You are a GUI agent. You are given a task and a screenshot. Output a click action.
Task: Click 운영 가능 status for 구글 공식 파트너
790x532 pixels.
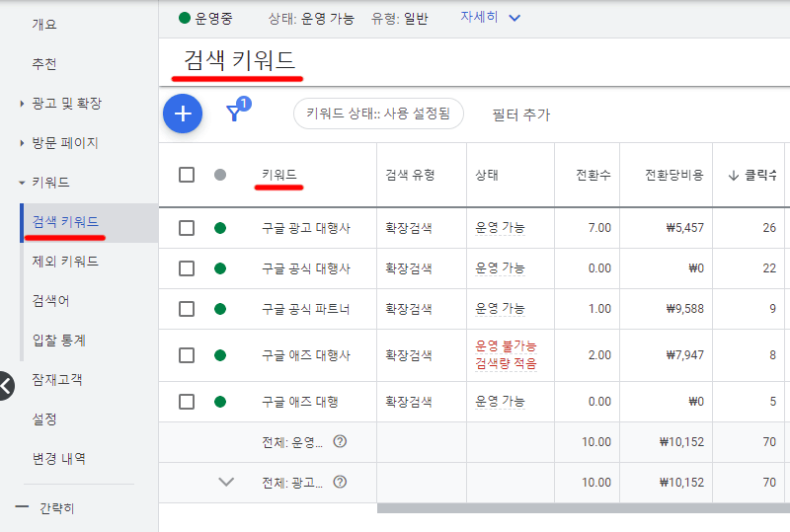click(500, 308)
